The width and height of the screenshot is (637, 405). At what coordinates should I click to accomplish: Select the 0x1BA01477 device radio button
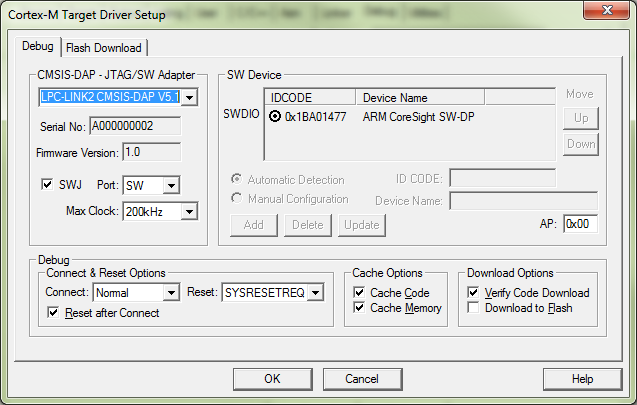coord(275,116)
